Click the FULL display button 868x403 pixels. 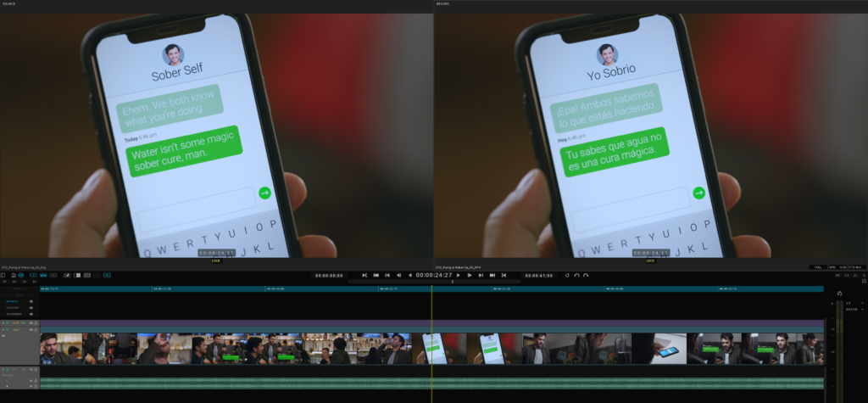tap(818, 267)
